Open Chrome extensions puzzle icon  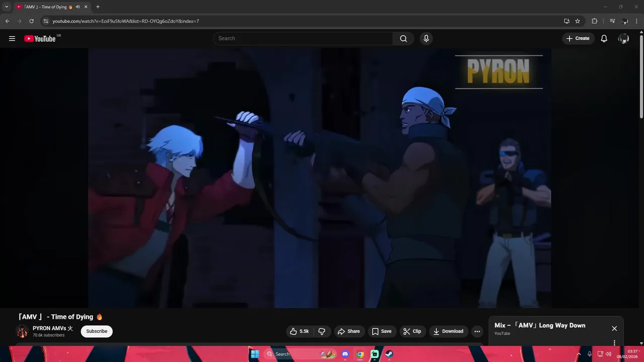click(595, 21)
